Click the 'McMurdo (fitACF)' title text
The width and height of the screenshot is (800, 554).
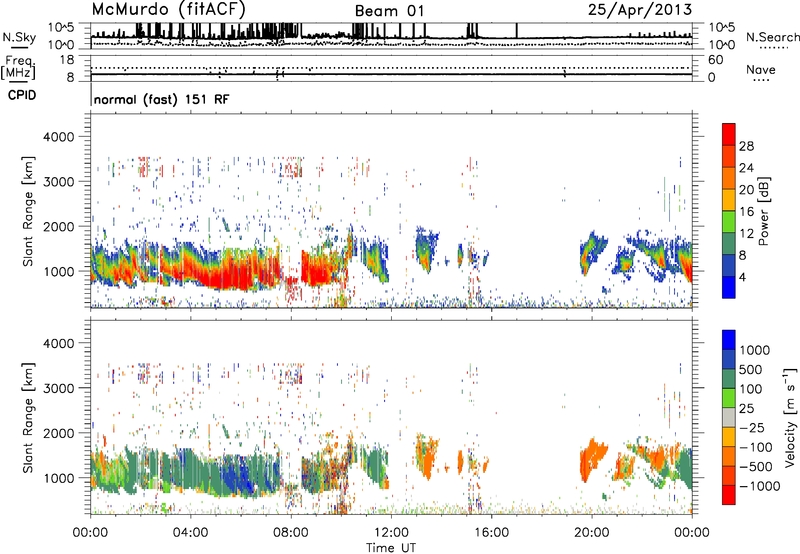pyautogui.click(x=168, y=10)
